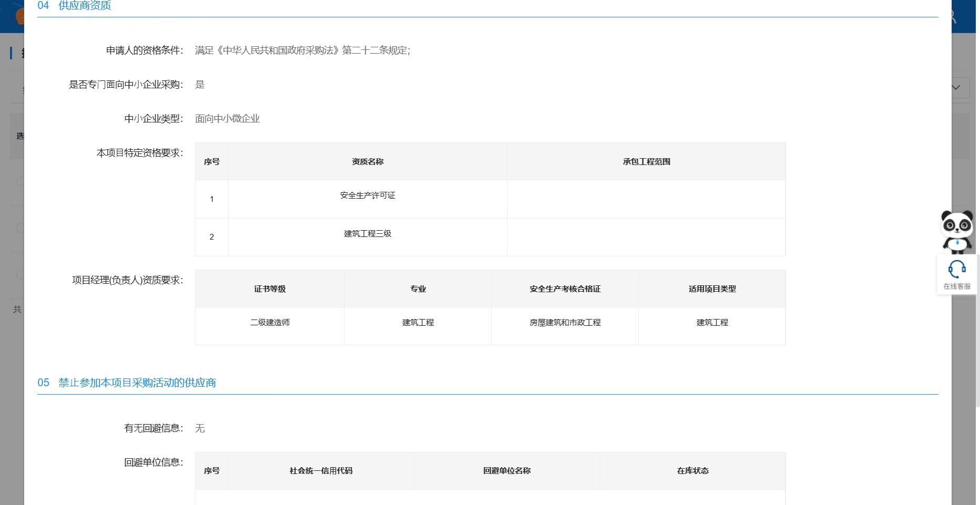Click the site logo in top-left header
The image size is (980, 505).
[20, 17]
